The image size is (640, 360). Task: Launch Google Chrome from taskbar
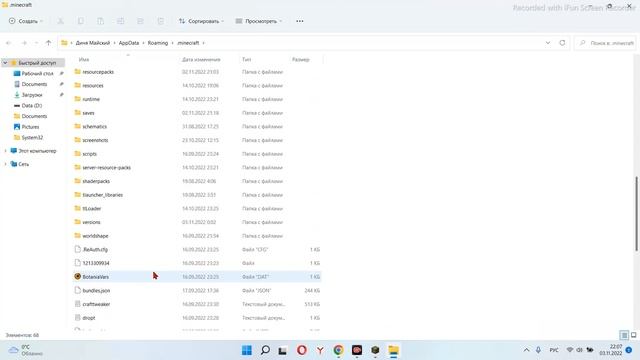coord(338,350)
